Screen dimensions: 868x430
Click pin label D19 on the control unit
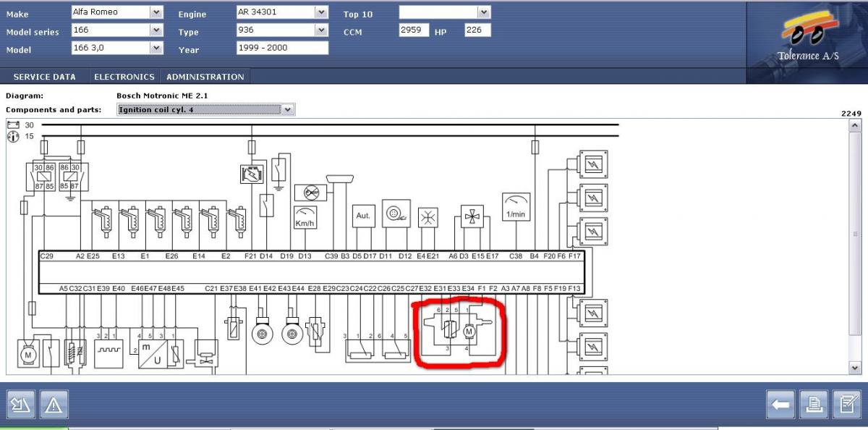tap(286, 256)
